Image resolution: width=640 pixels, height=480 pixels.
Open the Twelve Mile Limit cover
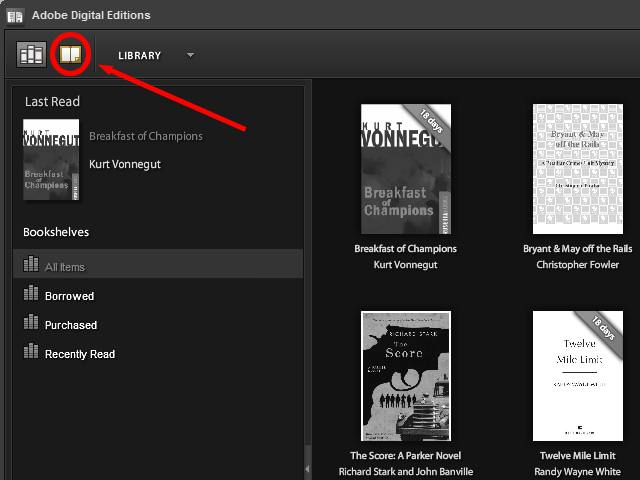578,376
